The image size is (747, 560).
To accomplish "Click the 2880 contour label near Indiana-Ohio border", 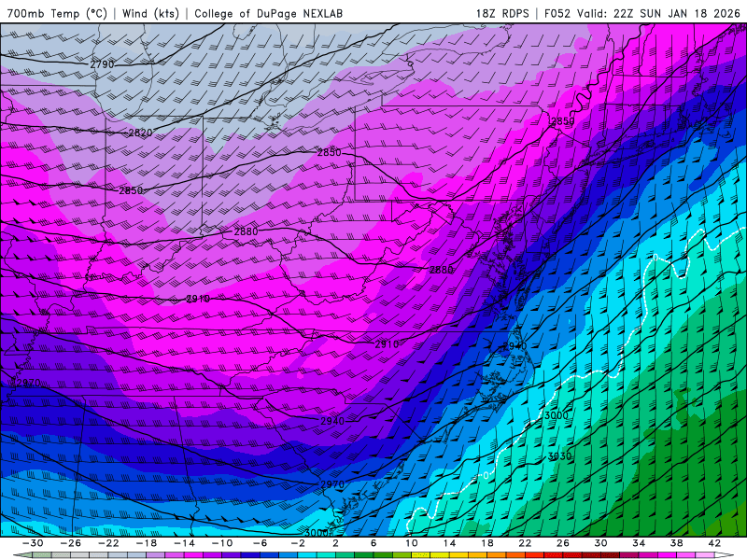I will point(246,231).
